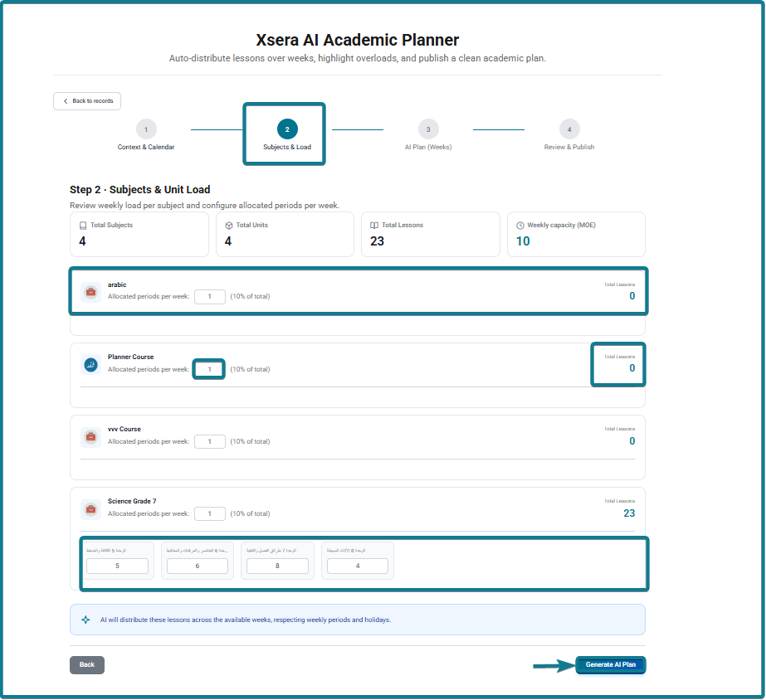Click the Total Lessons value 23 card
Screen dimensions: 766x700
coord(431,235)
